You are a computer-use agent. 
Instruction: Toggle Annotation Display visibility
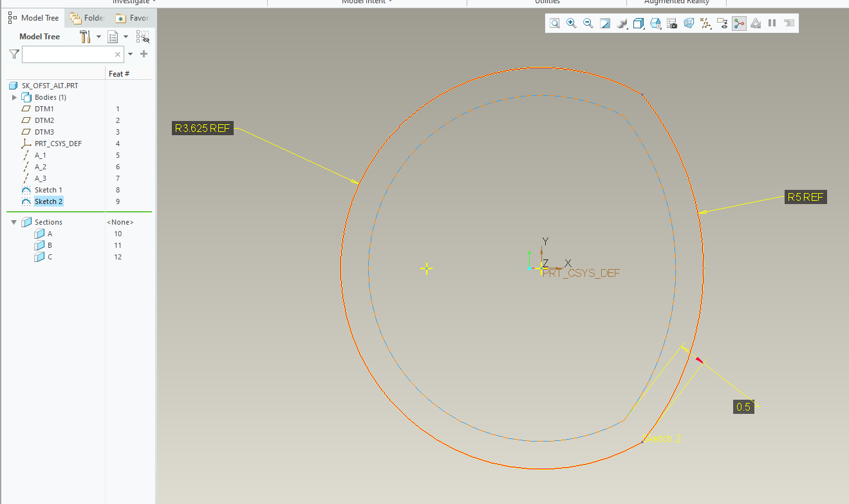click(722, 23)
